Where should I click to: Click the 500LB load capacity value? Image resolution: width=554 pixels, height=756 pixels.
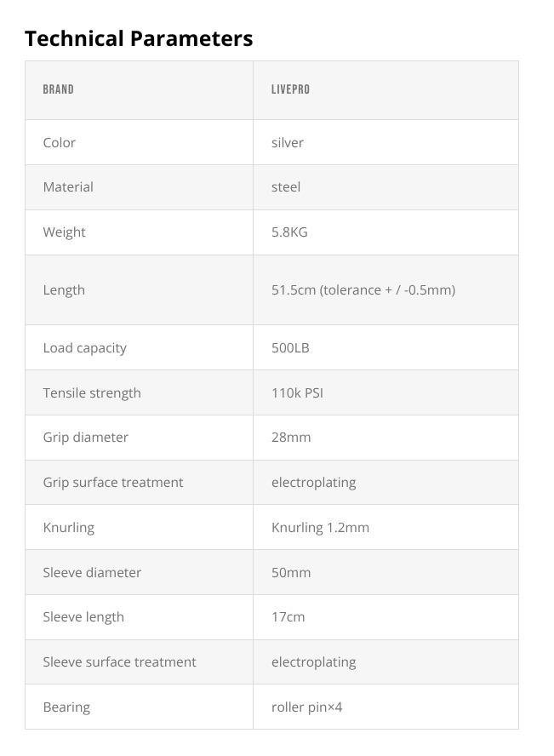tap(290, 347)
